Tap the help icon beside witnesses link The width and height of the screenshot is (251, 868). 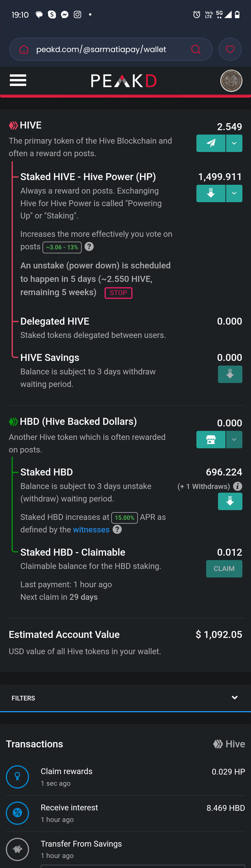coord(117,529)
